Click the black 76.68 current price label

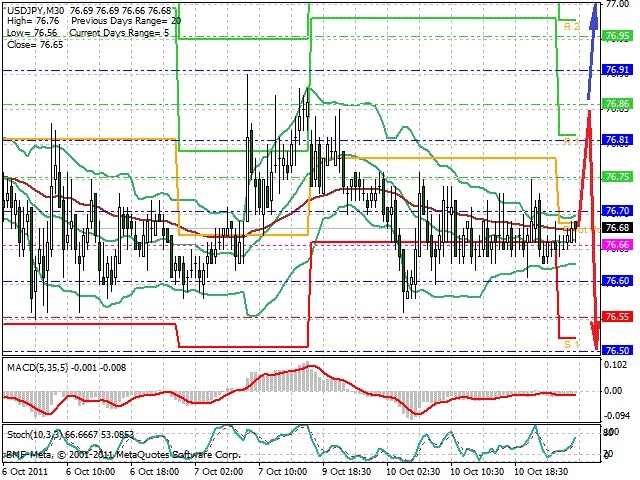(617, 227)
